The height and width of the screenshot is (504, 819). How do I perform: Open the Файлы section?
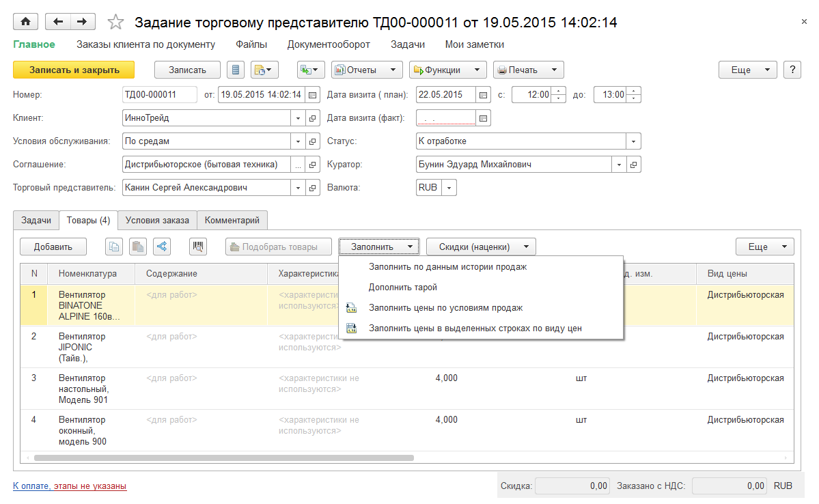(251, 44)
